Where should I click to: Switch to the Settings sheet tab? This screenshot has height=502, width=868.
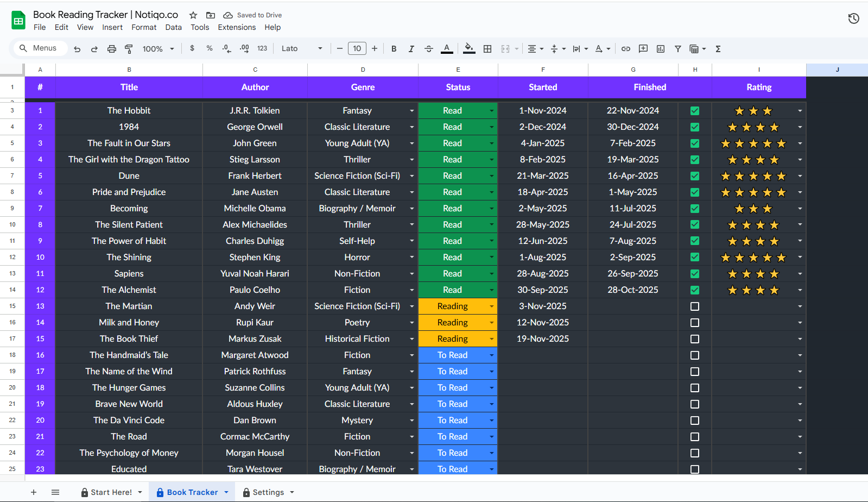click(268, 492)
